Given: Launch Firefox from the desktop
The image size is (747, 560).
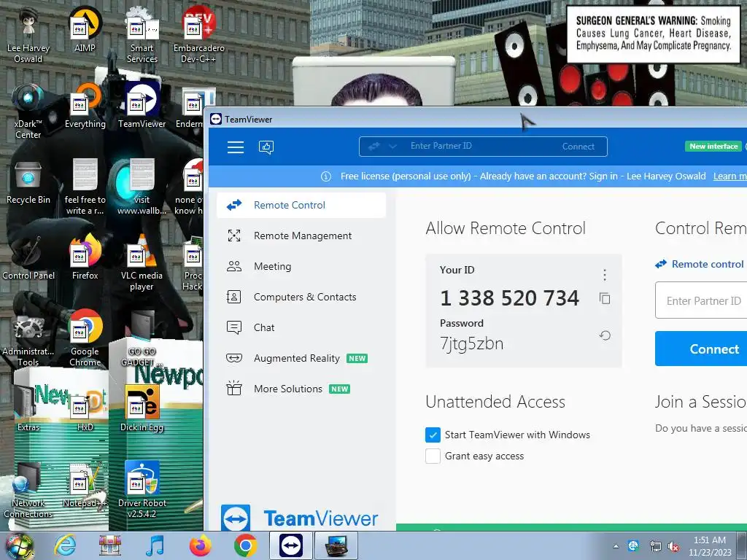Looking at the screenshot, I should click(x=85, y=257).
